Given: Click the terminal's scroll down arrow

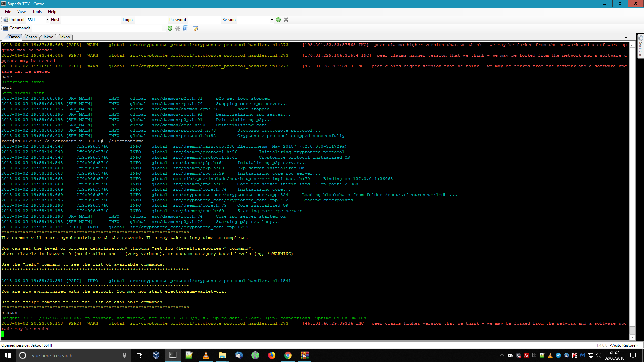Looking at the screenshot, I should (632, 337).
